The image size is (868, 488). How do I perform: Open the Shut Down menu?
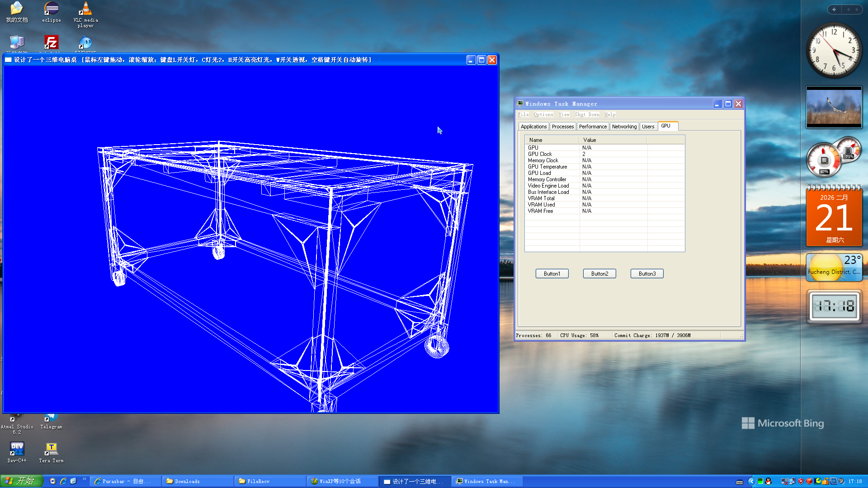tap(586, 115)
